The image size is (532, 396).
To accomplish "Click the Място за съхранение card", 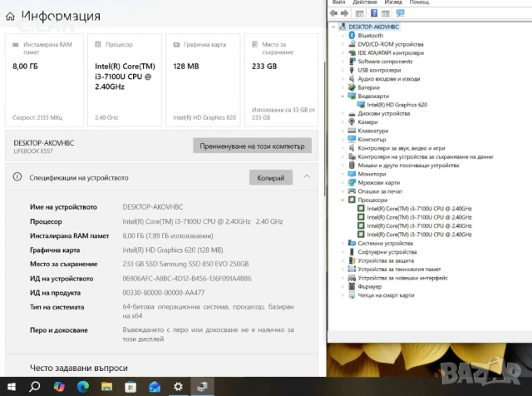I will (281, 80).
